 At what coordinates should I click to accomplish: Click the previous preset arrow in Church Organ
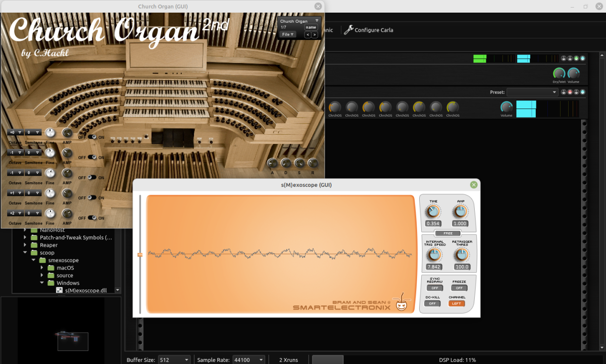click(x=308, y=35)
